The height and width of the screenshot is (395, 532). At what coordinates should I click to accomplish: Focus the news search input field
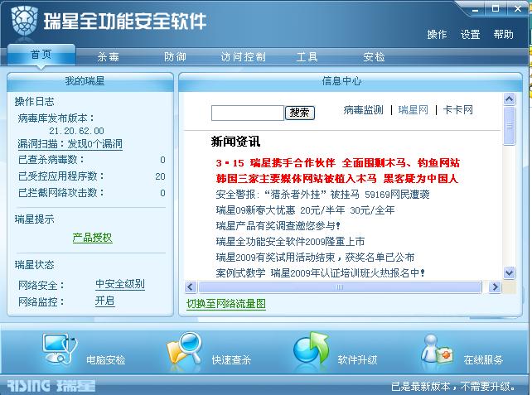coord(247,113)
